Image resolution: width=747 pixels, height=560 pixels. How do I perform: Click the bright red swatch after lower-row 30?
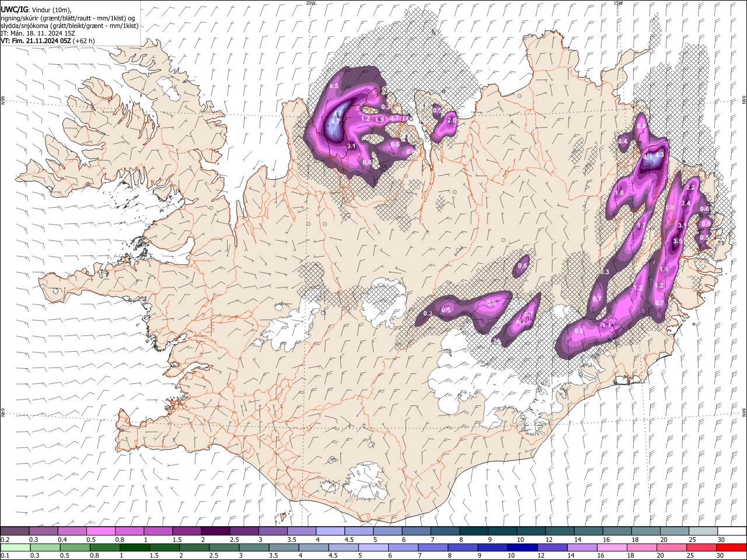[731, 547]
